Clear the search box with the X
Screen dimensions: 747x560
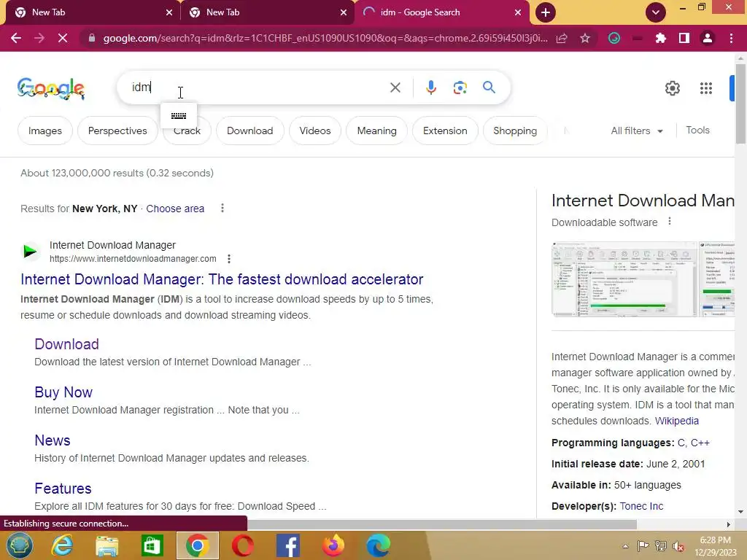coord(395,87)
